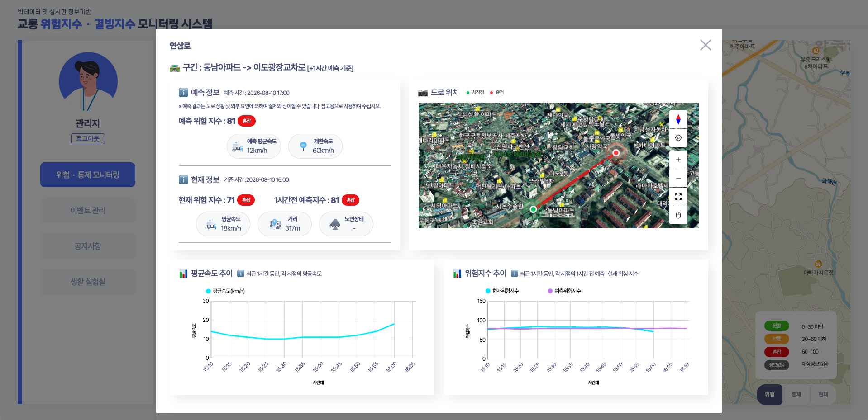Open 위험 · 통제 모니터링 menu
Viewport: 868px width, 420px height.
pyautogui.click(x=88, y=175)
